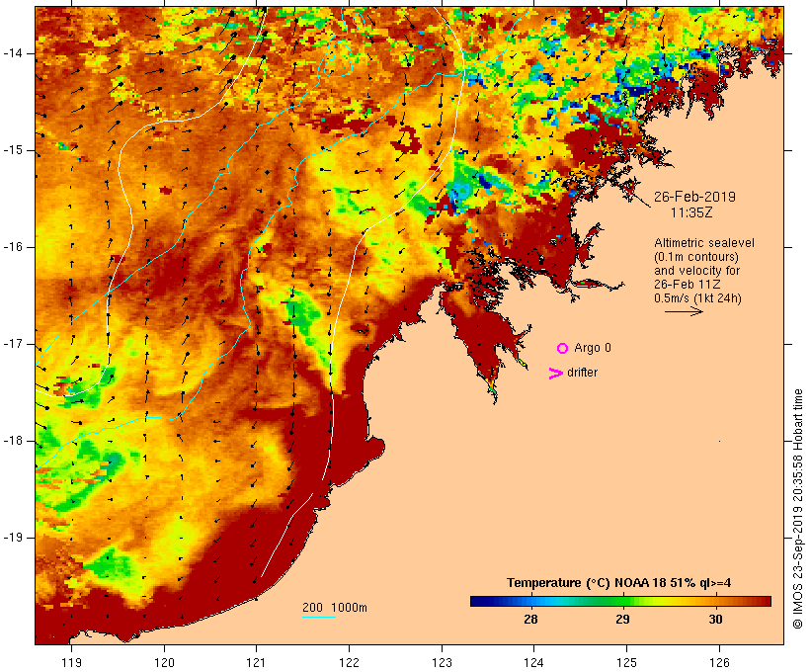The image size is (810, 672).
Task: Click longitude label '125'
Action: (x=626, y=662)
